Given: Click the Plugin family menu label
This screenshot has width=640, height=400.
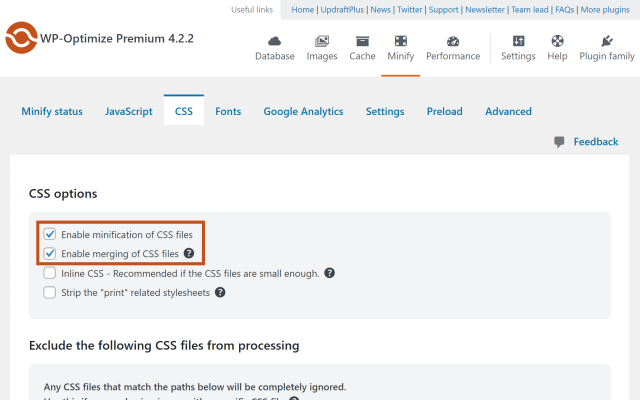Looking at the screenshot, I should [607, 56].
